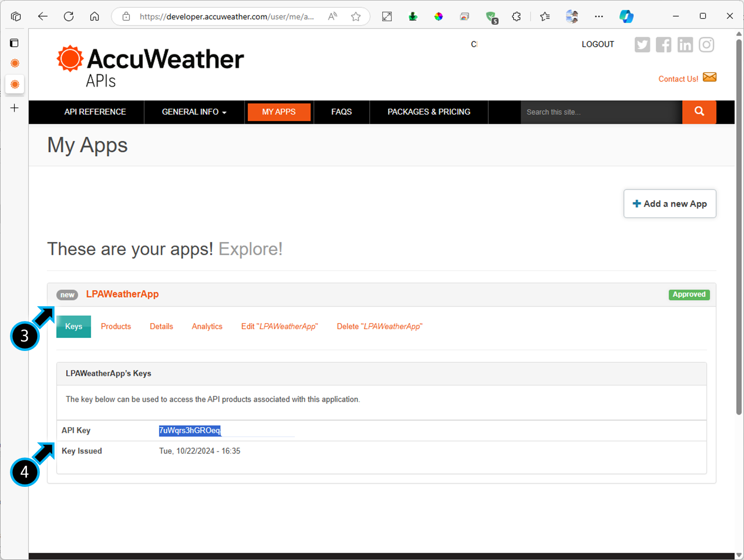
Task: Click the Contact Us! link
Action: tap(678, 79)
